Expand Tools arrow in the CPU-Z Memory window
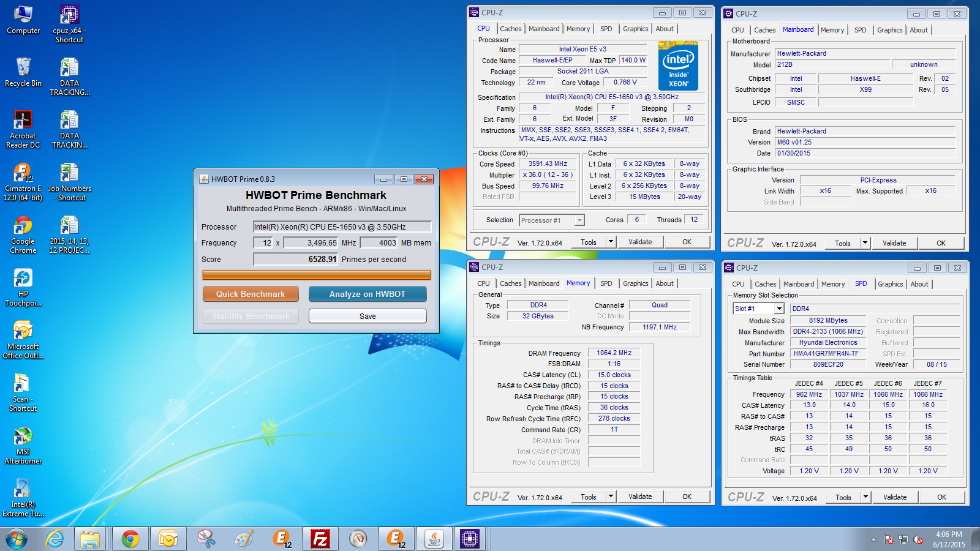The width and height of the screenshot is (980, 551). [611, 497]
